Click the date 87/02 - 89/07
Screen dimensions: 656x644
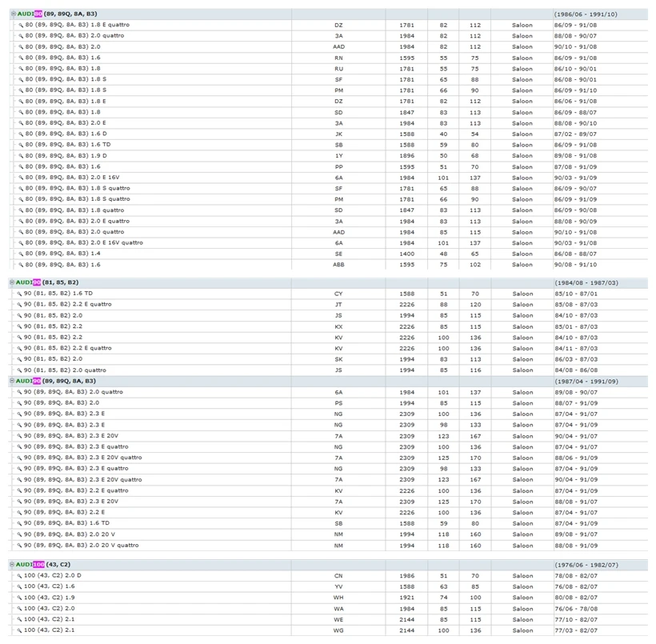(576, 134)
